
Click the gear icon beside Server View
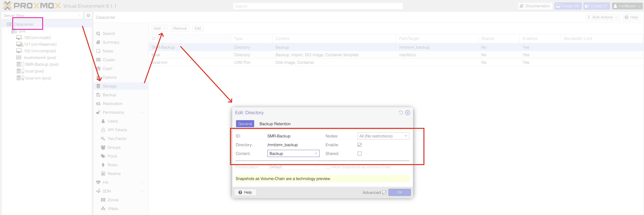click(88, 16)
